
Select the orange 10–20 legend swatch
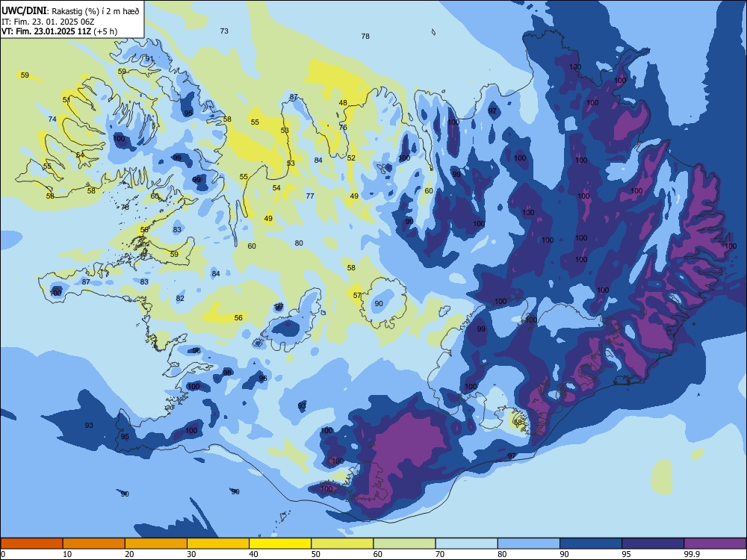(x=94, y=544)
